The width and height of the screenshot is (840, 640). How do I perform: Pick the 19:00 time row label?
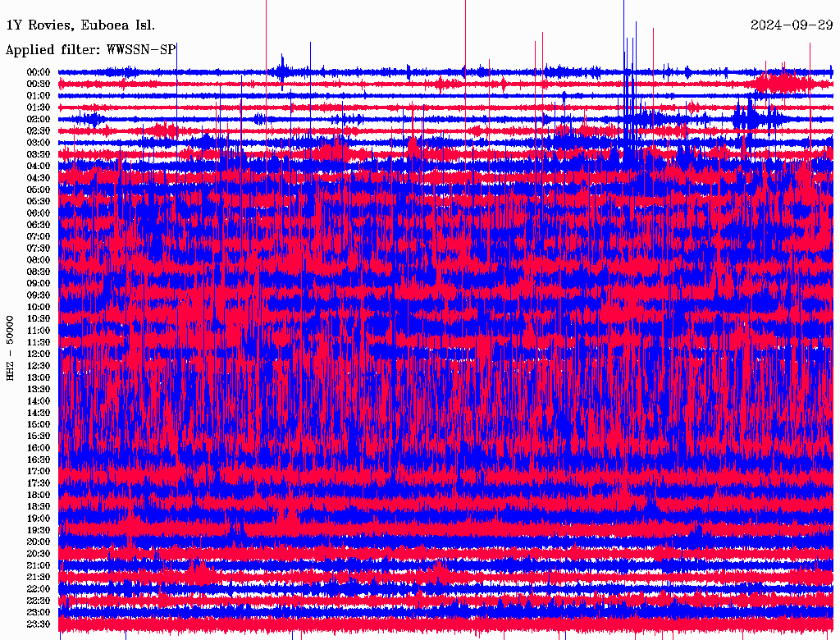(39, 519)
